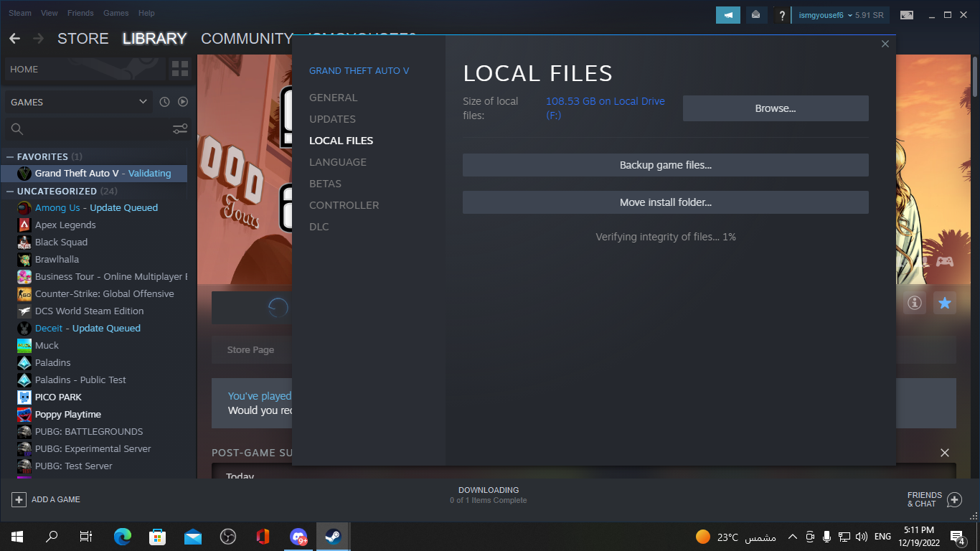Show hidden system tray icons
The width and height of the screenshot is (980, 551).
coord(793,537)
